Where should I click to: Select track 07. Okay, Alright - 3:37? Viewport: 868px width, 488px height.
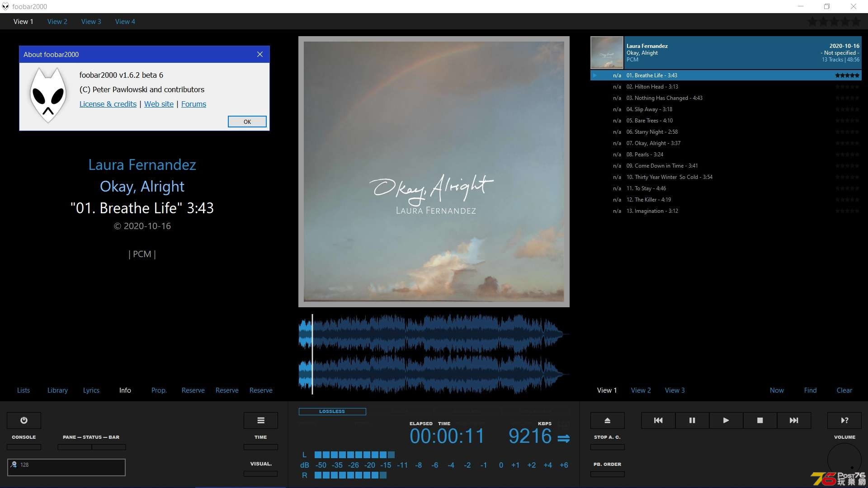(x=726, y=143)
